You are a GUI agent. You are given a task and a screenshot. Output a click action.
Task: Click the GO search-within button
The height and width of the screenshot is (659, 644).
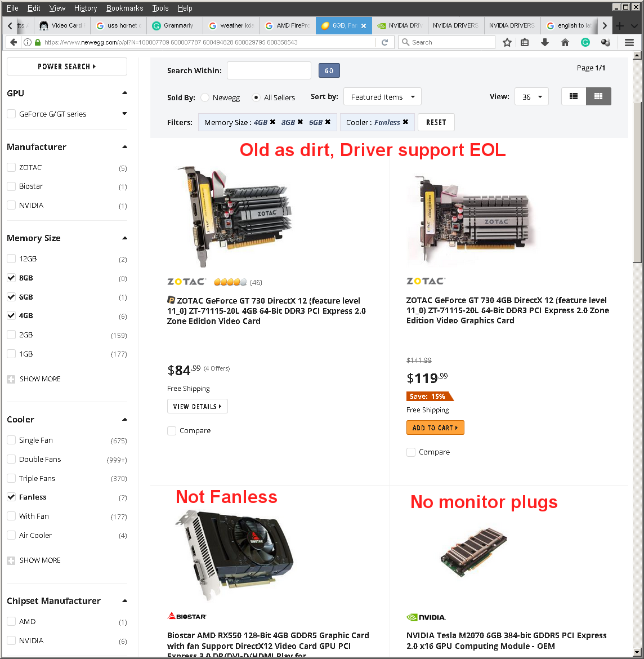click(329, 70)
